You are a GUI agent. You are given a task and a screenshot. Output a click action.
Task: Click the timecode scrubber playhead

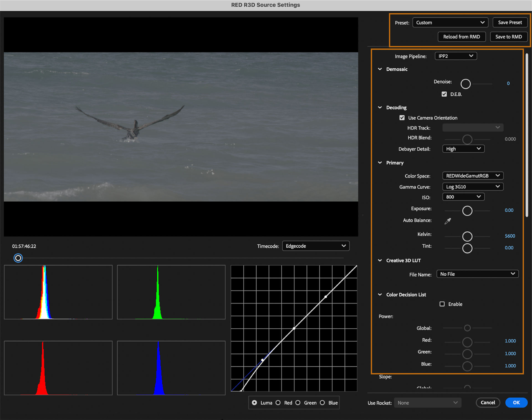pyautogui.click(x=18, y=258)
